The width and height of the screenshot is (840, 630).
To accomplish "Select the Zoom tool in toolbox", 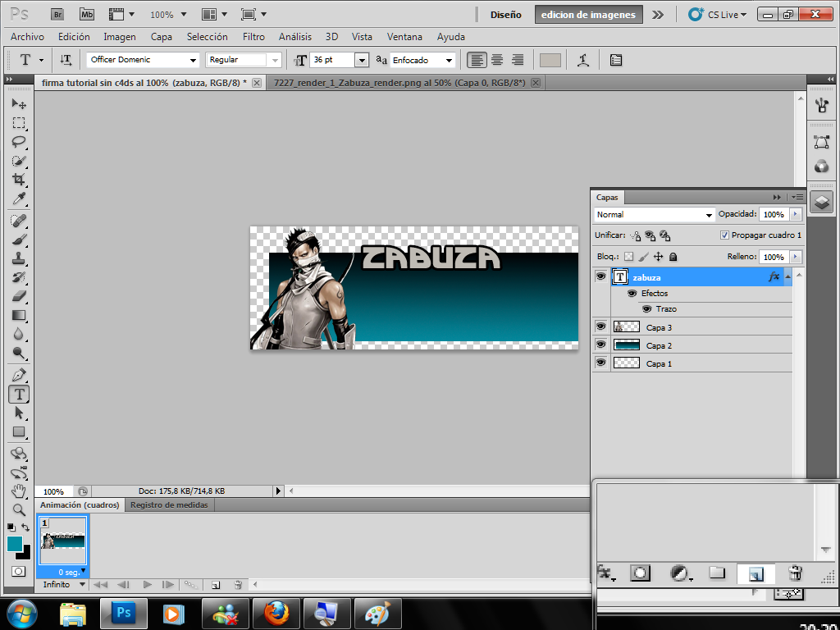I will pyautogui.click(x=19, y=509).
